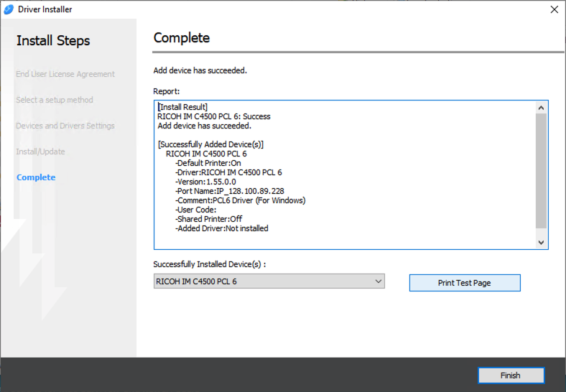Click the 'Report:' label
This screenshot has height=392, width=566.
pos(167,91)
